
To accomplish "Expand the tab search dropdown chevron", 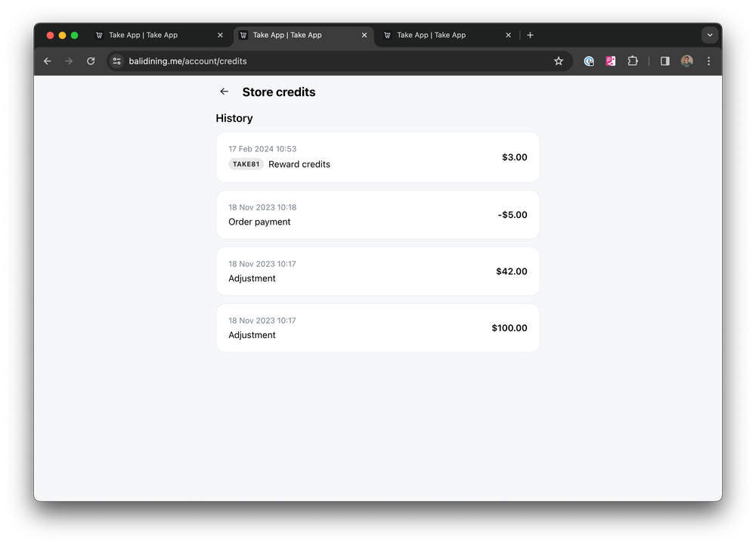I will click(x=710, y=36).
